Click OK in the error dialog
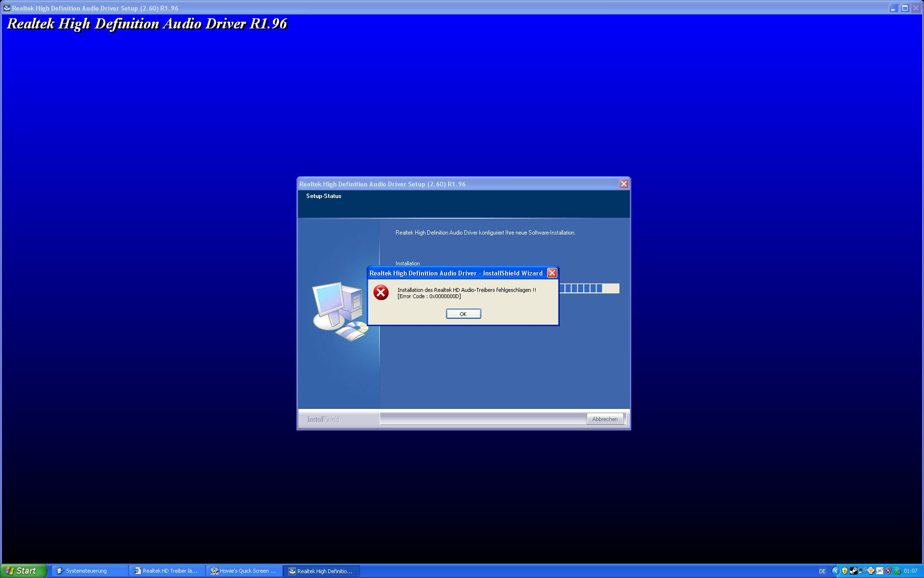This screenshot has width=924, height=578. click(463, 314)
